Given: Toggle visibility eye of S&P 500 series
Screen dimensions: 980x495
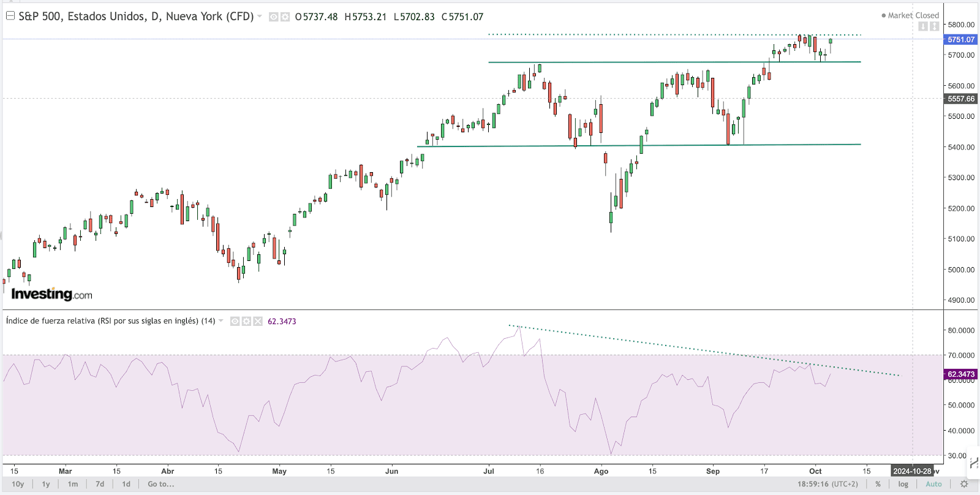Looking at the screenshot, I should pyautogui.click(x=274, y=17).
